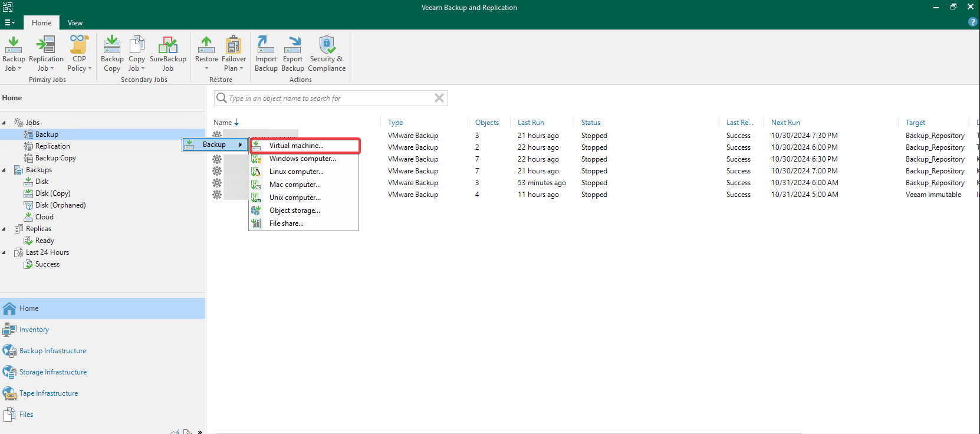The height and width of the screenshot is (434, 980).
Task: Collapse the Replicas tree node
Action: pos(4,229)
